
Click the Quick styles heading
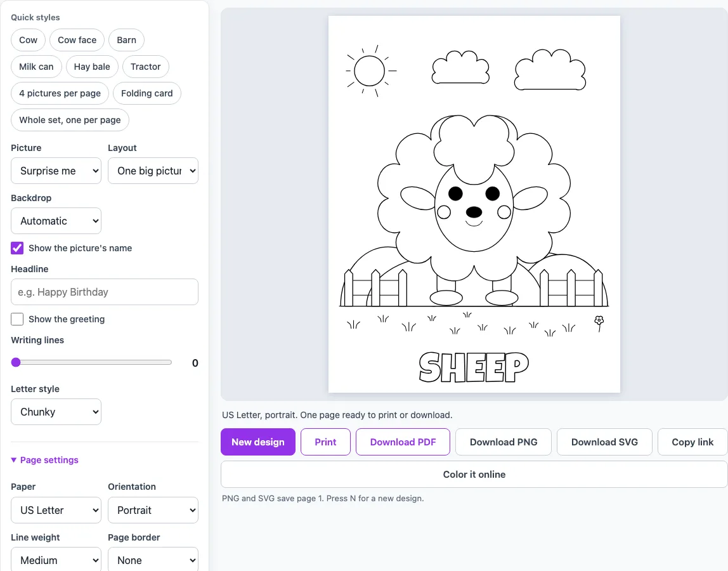click(36, 17)
